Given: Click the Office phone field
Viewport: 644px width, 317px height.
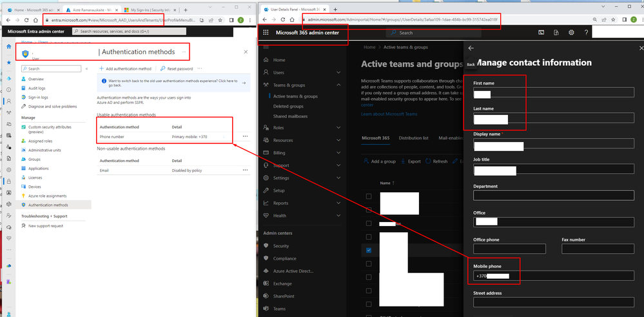Looking at the screenshot, I should 510,249.
